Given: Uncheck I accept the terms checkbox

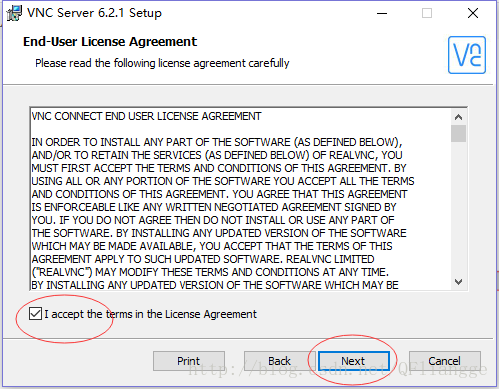Looking at the screenshot, I should point(35,314).
